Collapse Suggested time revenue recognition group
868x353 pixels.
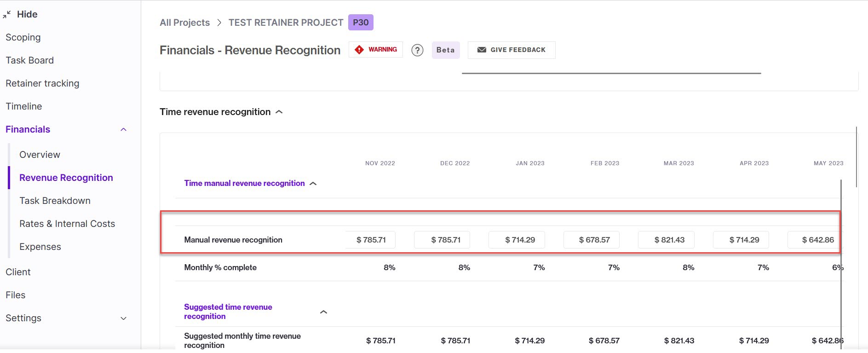(x=323, y=312)
